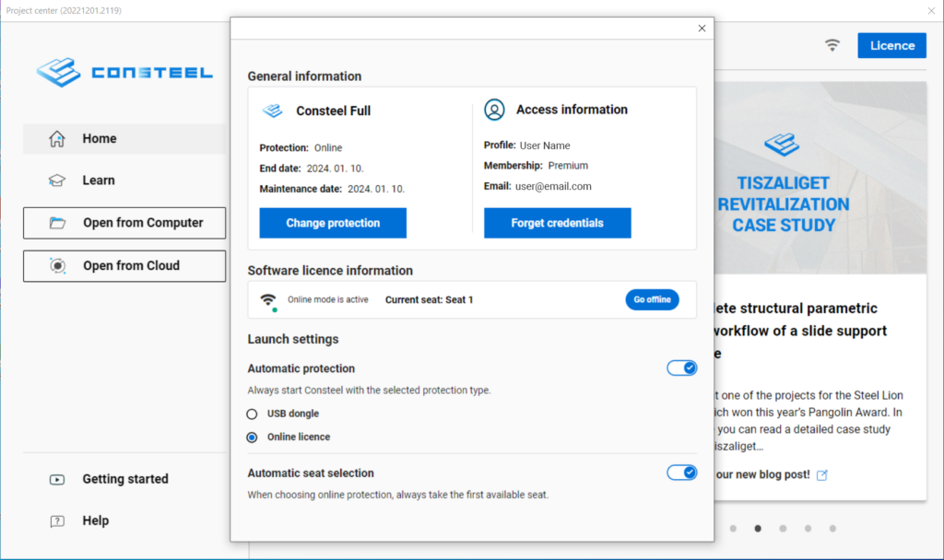The image size is (944, 560).
Task: Click the online mode wifi icon
Action: pos(268,301)
